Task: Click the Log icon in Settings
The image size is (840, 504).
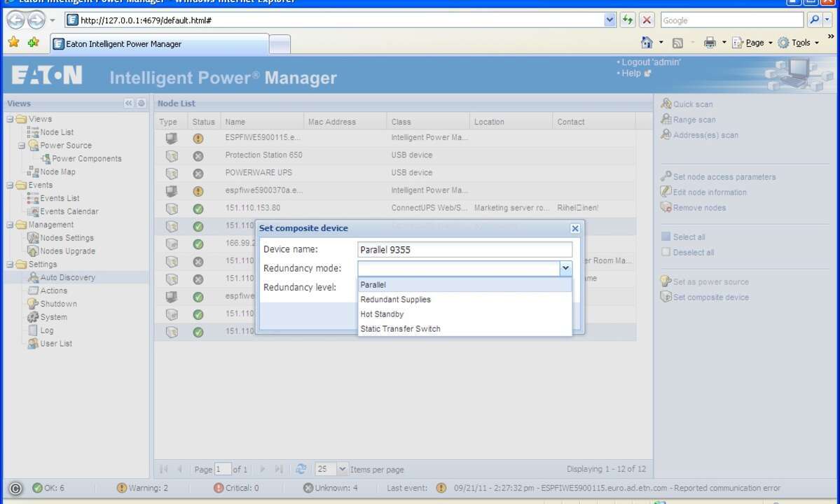Action: pyautogui.click(x=33, y=330)
